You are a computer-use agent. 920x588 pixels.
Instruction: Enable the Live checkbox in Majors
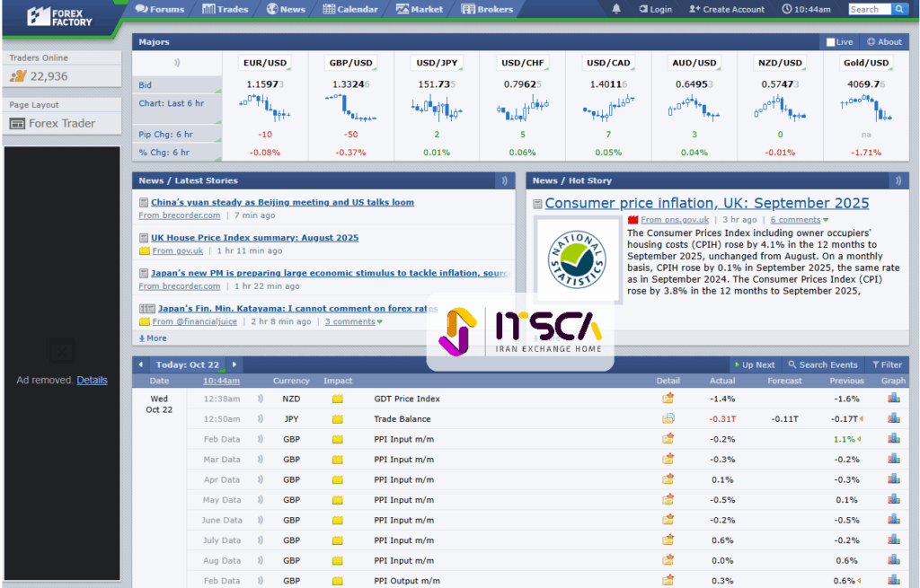830,42
